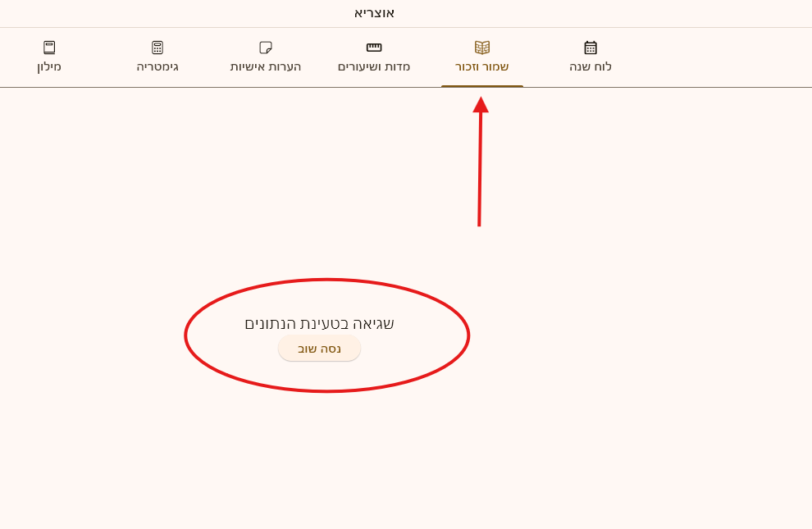Click the שמור וזכור tab label
This screenshot has height=529, width=812.
481,66
